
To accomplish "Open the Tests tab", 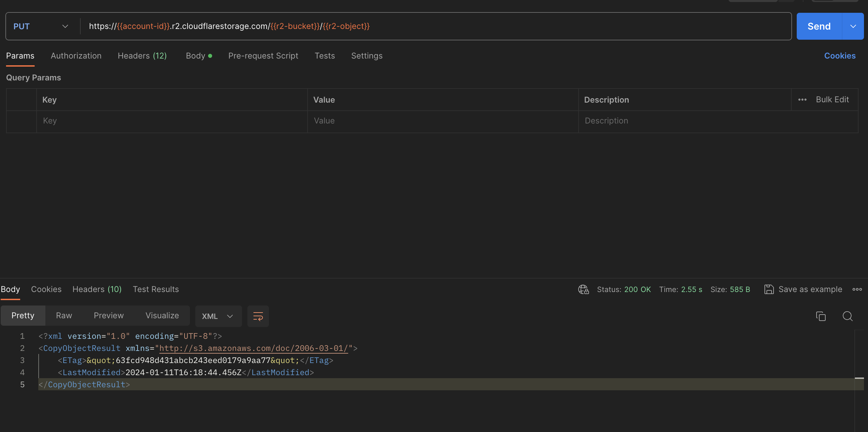I will [324, 56].
